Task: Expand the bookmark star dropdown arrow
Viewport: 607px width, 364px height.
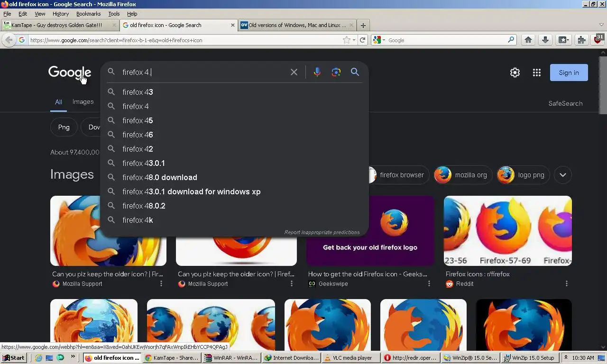Action: pos(354,40)
